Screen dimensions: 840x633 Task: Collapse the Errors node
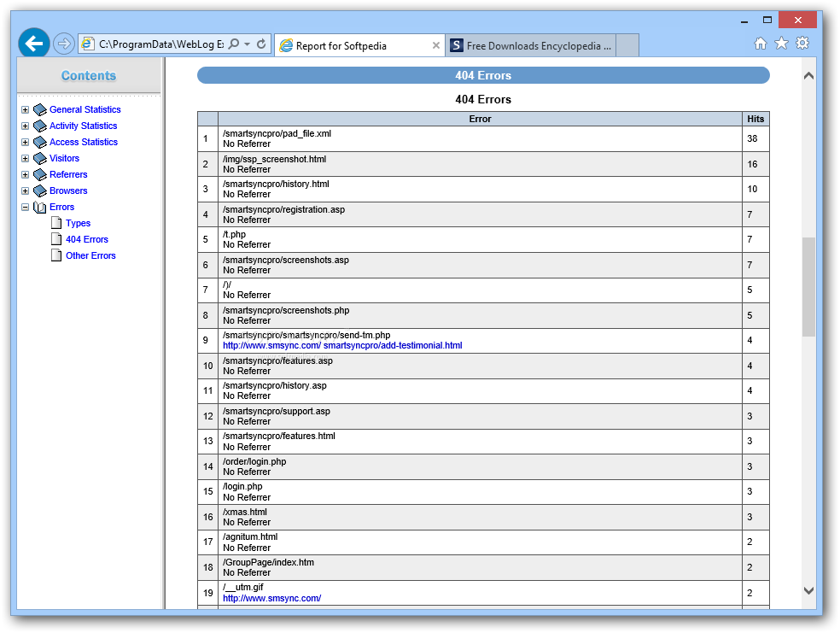click(25, 207)
